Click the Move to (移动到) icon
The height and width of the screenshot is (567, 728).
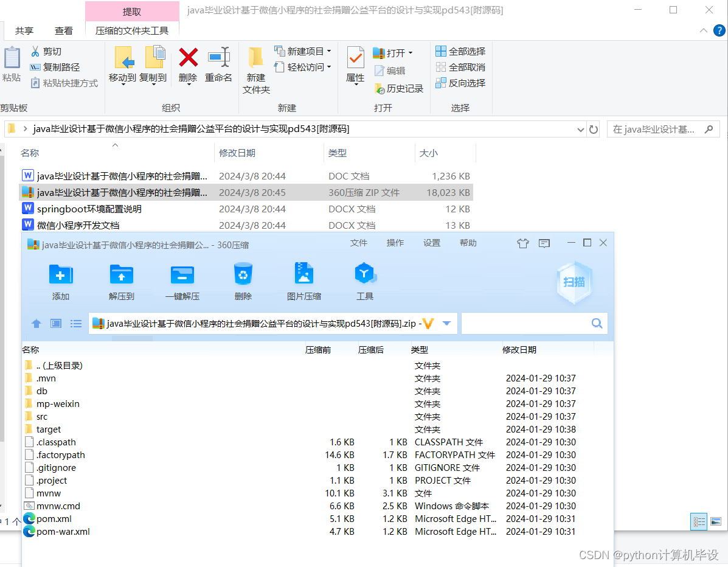click(x=124, y=58)
